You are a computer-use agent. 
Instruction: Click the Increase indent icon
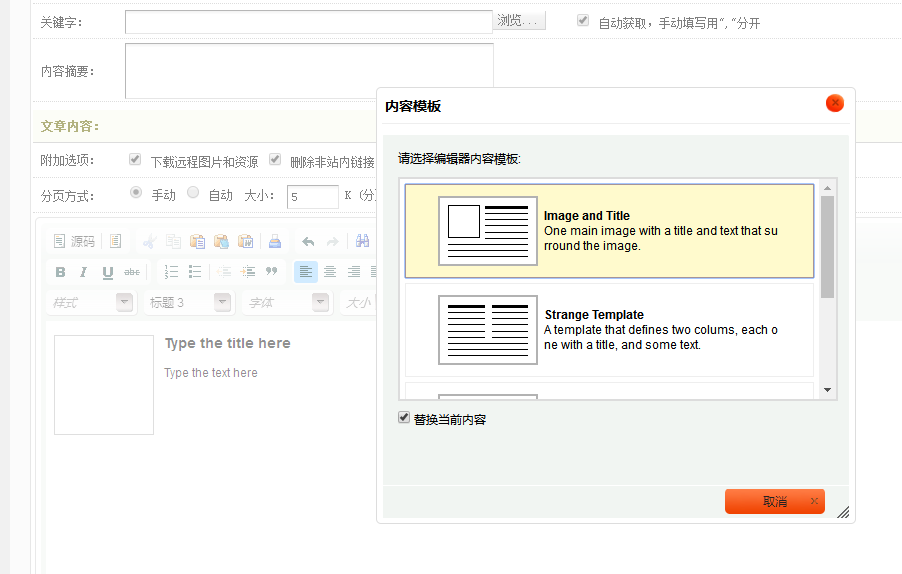point(248,271)
